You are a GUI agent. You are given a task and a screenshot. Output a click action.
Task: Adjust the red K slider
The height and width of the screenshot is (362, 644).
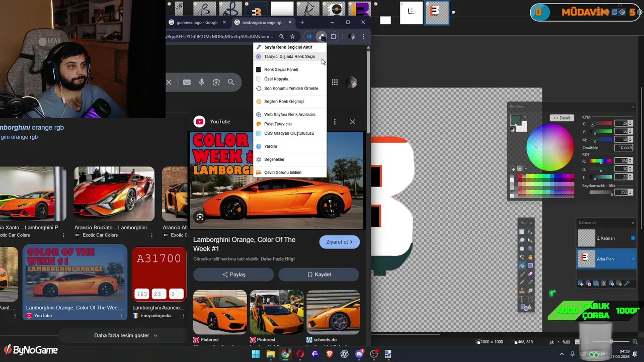click(x=601, y=123)
